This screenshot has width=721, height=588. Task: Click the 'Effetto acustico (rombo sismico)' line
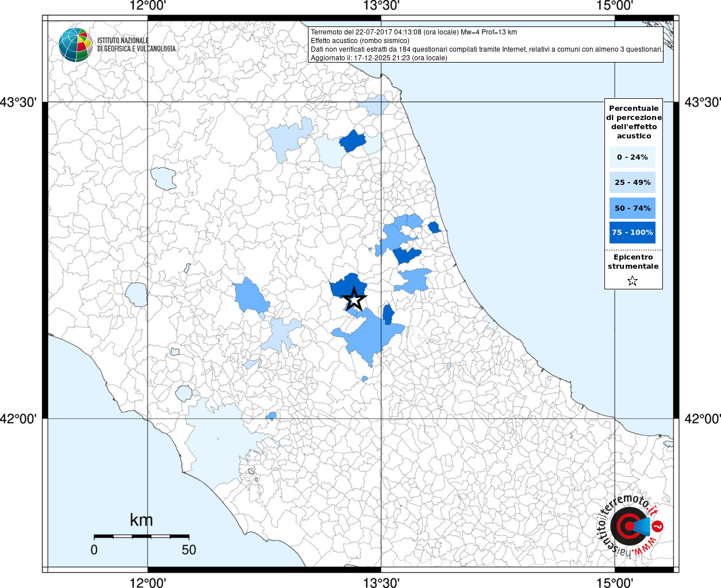tap(360, 41)
